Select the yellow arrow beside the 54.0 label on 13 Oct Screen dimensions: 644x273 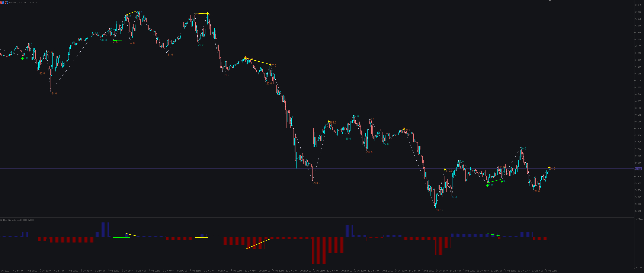point(329,121)
